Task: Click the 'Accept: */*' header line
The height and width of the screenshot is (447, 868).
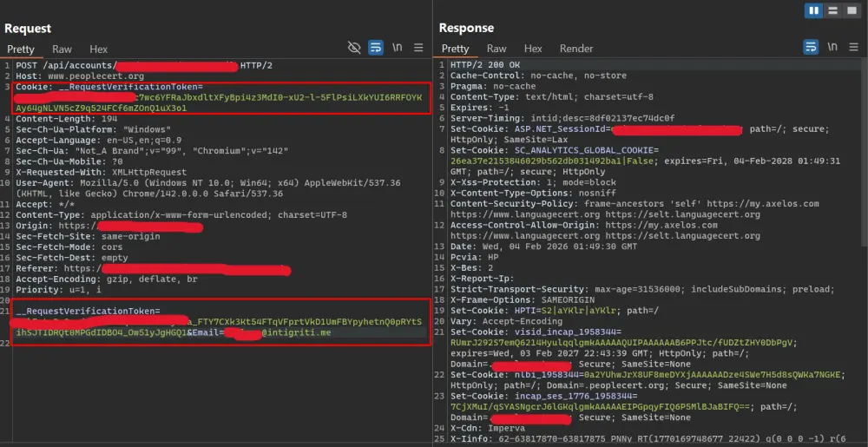Action: tap(45, 204)
